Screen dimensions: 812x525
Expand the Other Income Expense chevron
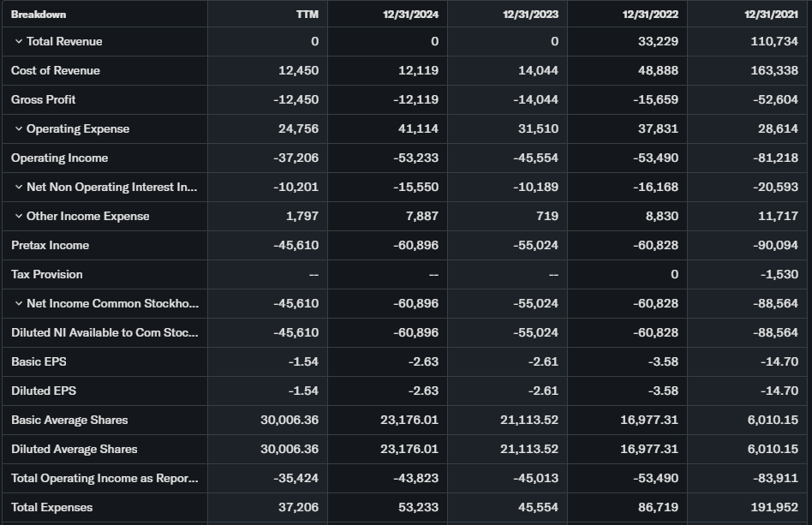(x=19, y=217)
